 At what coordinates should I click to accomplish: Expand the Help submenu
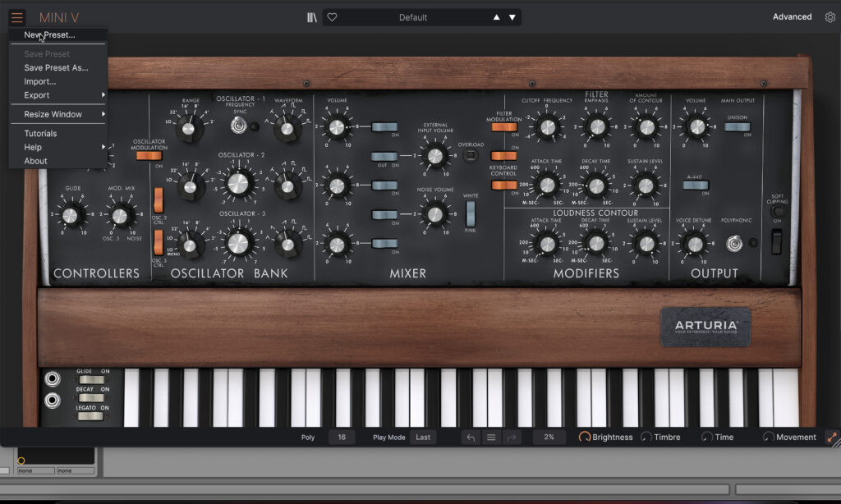[58, 147]
